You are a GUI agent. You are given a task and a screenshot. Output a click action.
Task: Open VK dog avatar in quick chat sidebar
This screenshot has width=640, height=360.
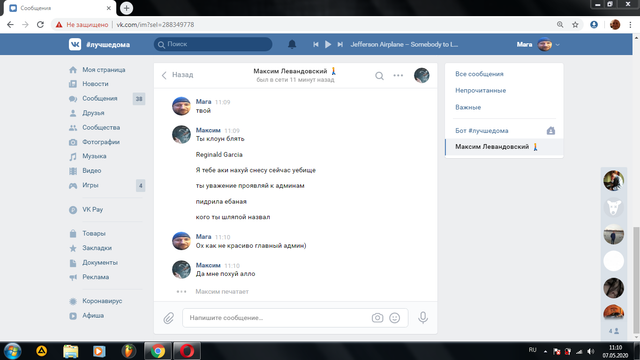(x=613, y=207)
